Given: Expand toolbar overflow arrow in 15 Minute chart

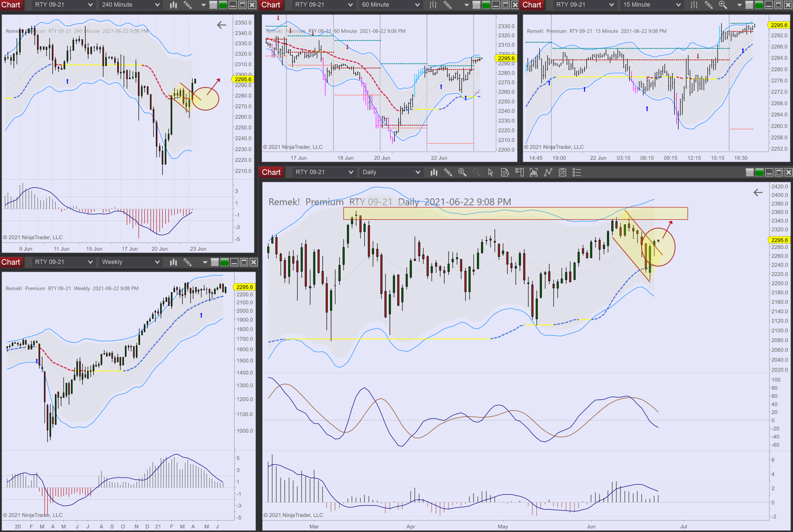Looking at the screenshot, I should click(740, 5).
